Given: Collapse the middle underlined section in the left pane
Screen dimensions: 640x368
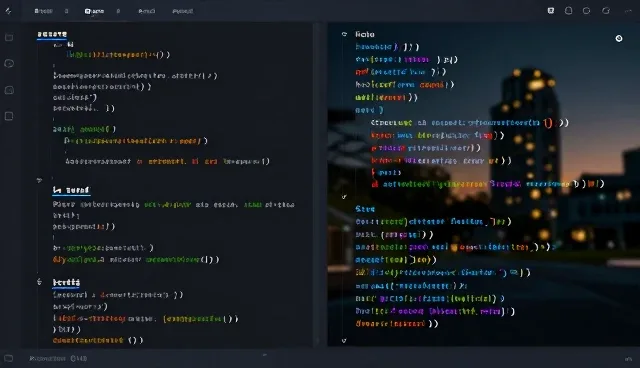Looking at the screenshot, I should (x=39, y=180).
